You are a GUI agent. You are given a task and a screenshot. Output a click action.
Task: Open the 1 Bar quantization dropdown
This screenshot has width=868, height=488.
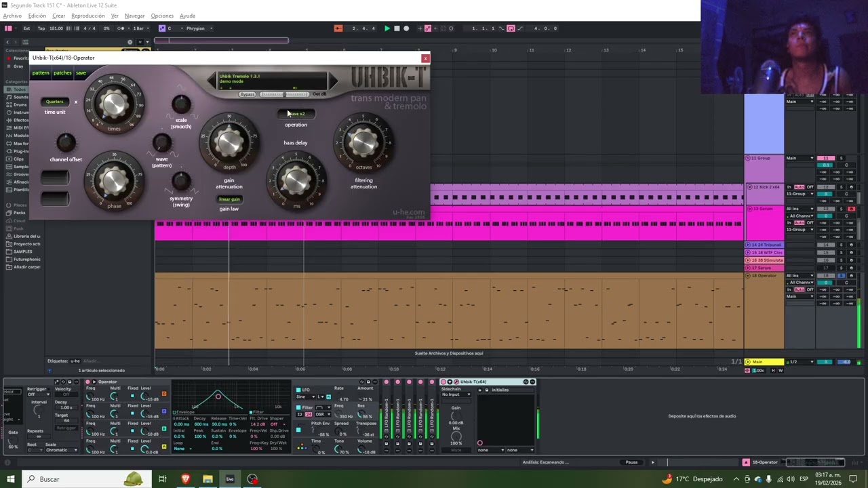(140, 28)
